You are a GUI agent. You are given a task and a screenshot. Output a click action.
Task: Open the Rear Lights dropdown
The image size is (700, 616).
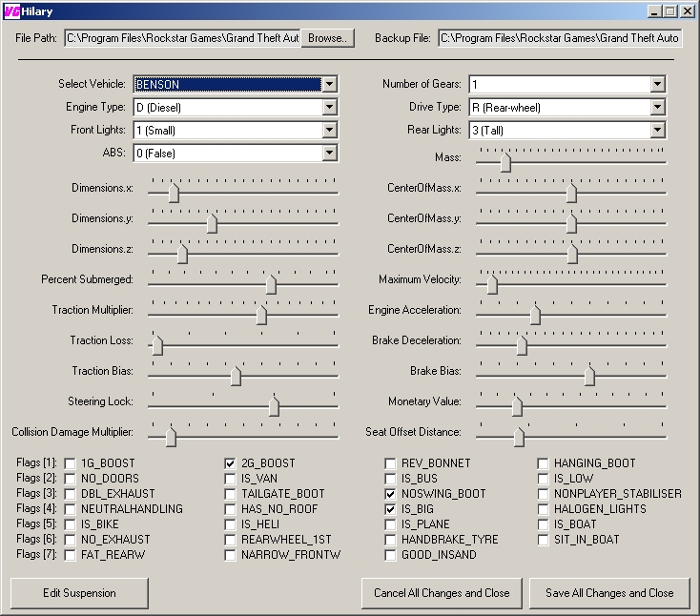(657, 131)
